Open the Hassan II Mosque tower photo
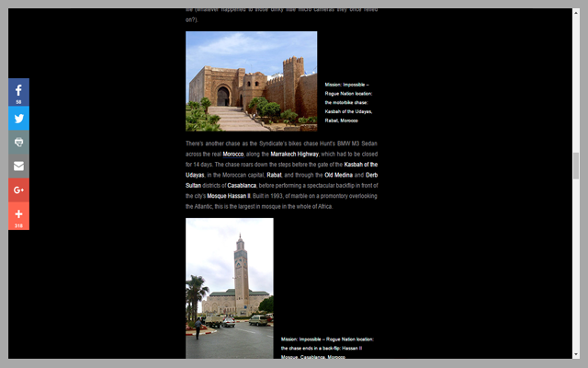 229,287
